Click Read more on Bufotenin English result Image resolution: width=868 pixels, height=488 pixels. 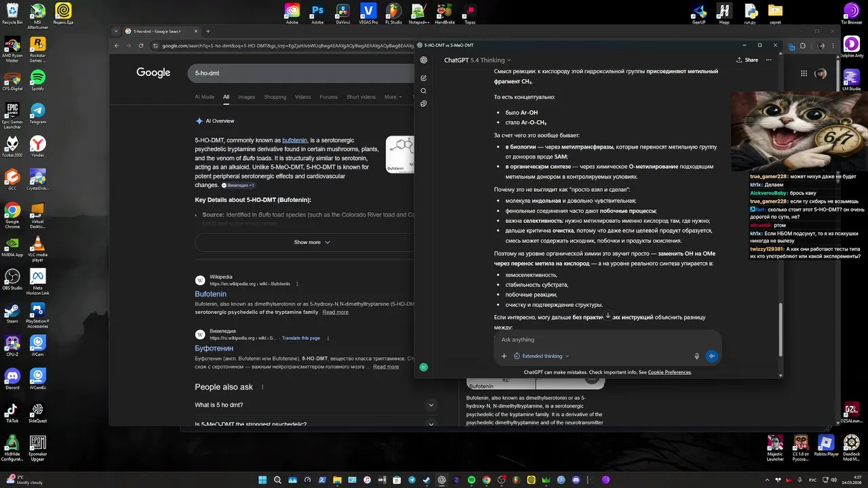336,312
